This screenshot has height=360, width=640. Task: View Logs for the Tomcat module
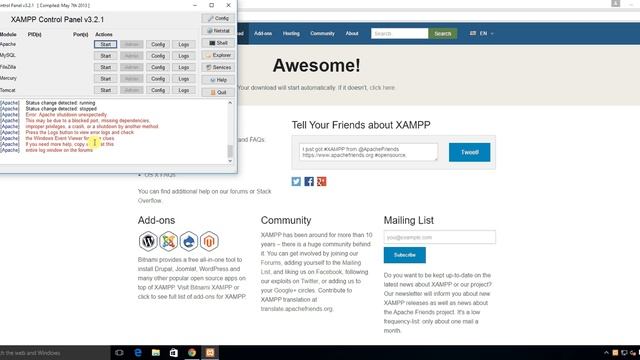[184, 90]
